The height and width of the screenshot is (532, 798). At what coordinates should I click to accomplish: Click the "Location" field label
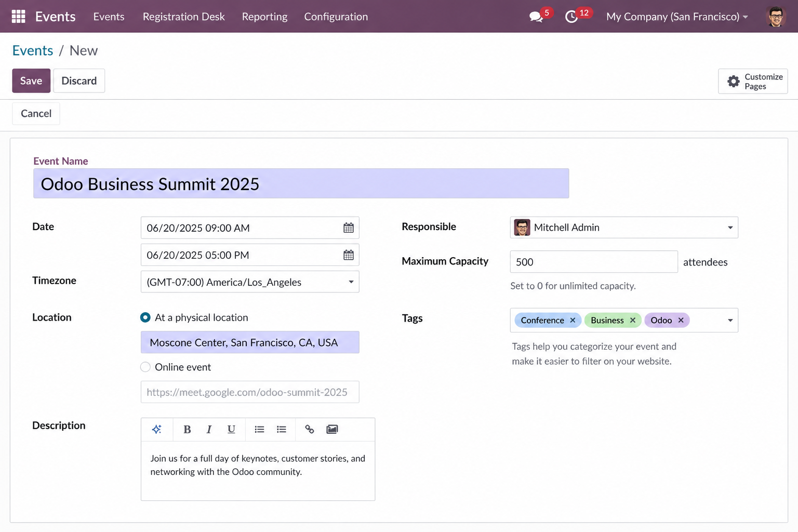point(51,317)
